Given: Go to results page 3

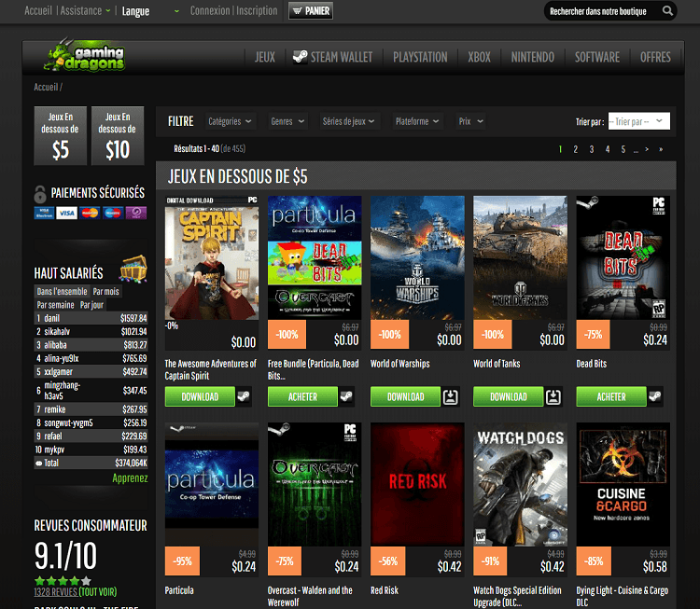Looking at the screenshot, I should 592,149.
